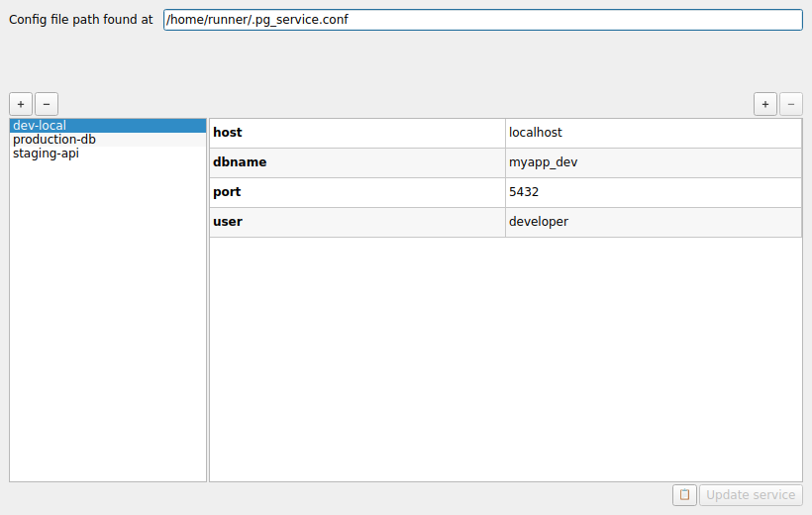Click the add service plus button

[21, 104]
